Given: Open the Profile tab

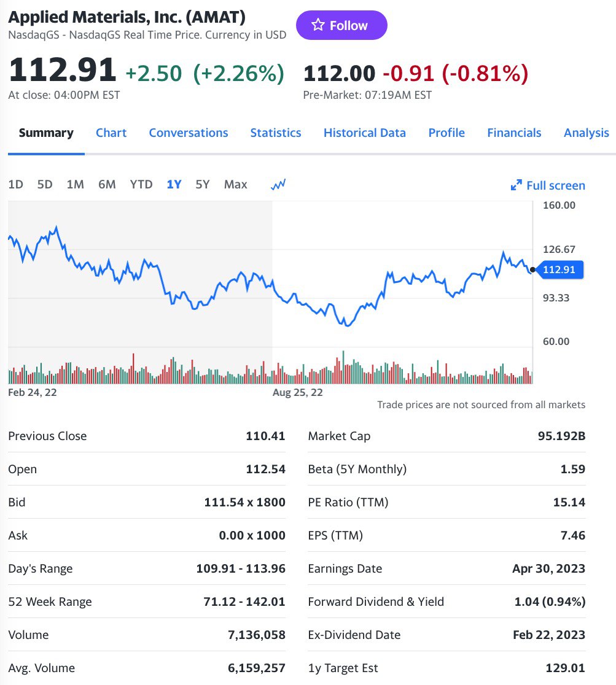Looking at the screenshot, I should coord(446,133).
